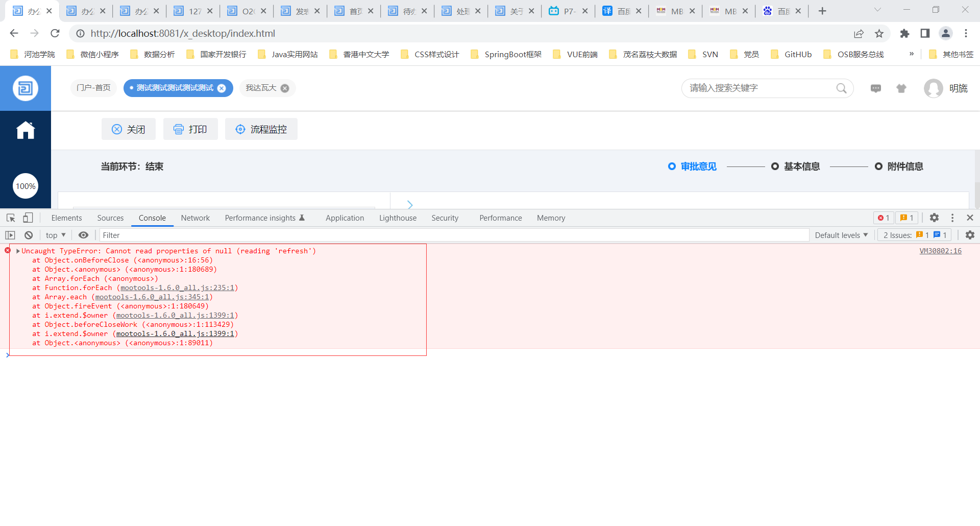Viewport: 980px width, 526px height.
Task: Clear the console with the clear icon
Action: click(x=29, y=235)
